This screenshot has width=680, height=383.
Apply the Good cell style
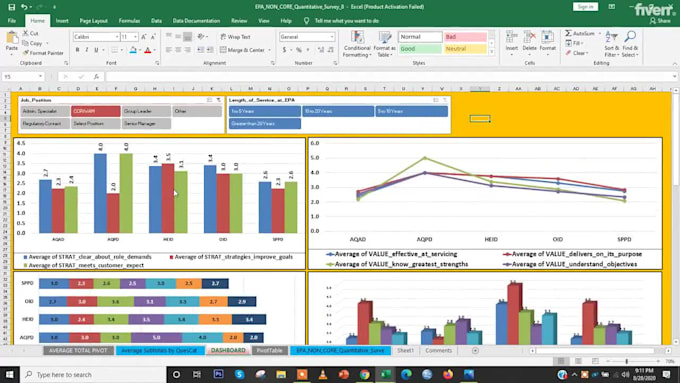point(420,49)
